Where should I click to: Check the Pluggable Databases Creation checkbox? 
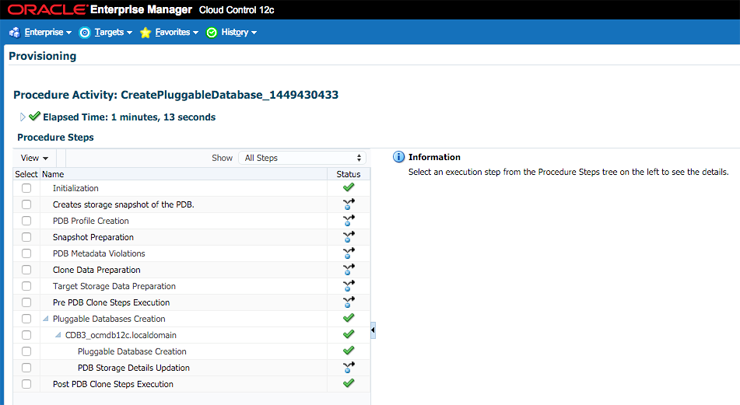click(x=26, y=319)
